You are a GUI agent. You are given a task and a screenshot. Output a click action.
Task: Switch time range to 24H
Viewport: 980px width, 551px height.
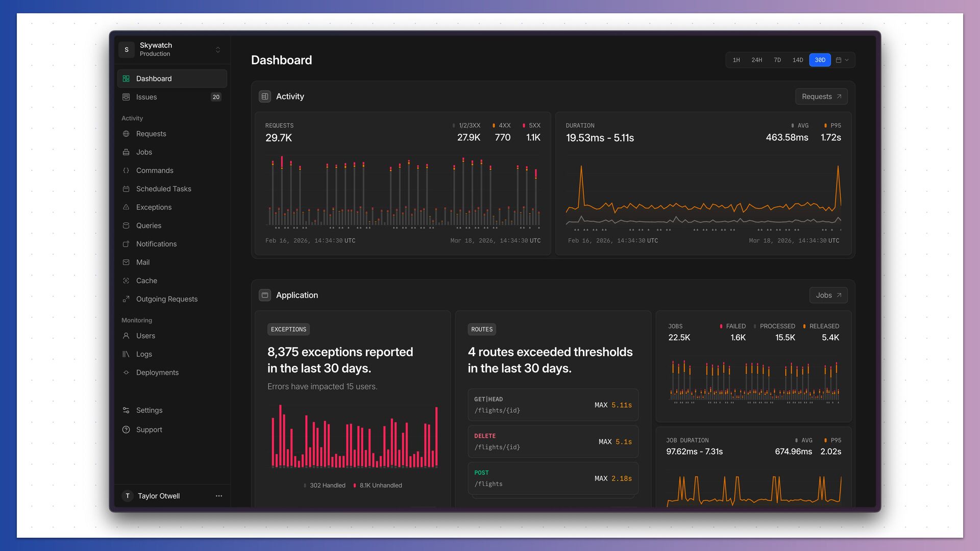[x=756, y=60]
